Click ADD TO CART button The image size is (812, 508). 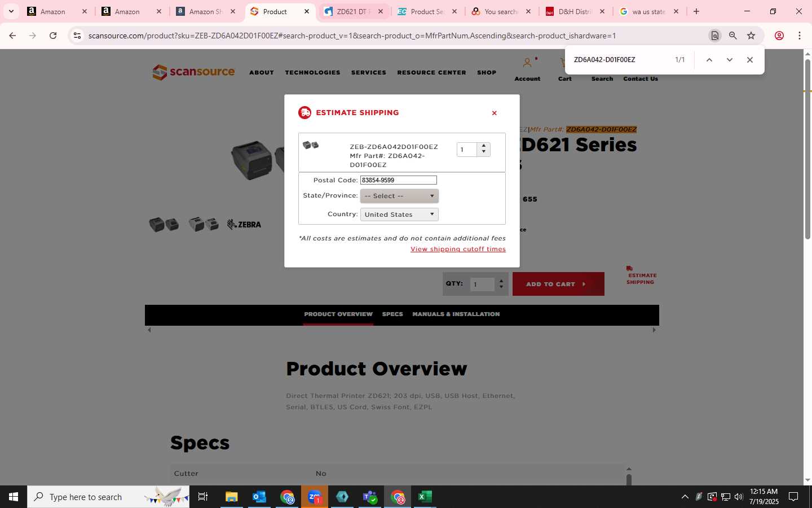point(558,284)
